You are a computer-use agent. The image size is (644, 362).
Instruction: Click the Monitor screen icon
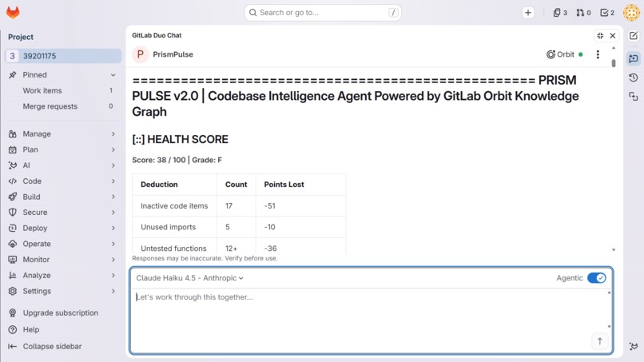tap(13, 259)
